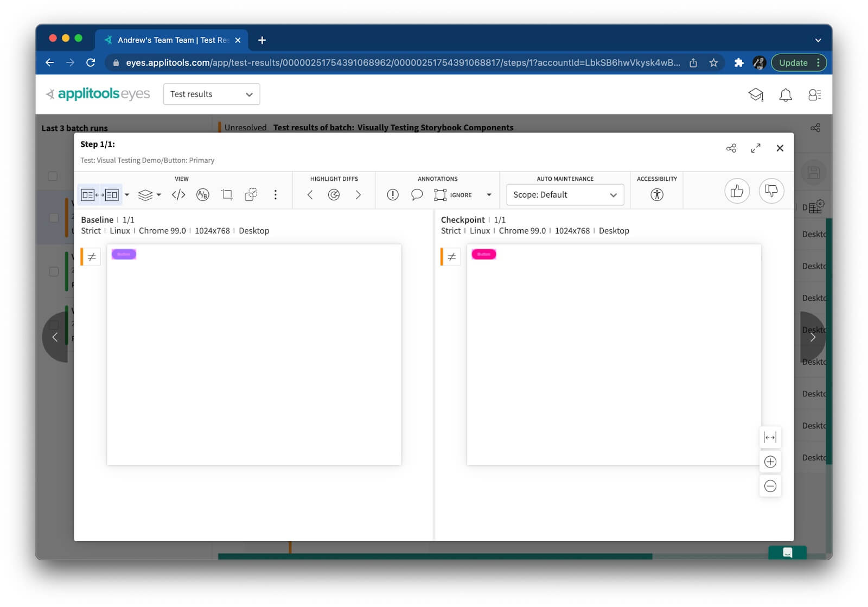
Task: Click the browser address bar URL
Action: pos(403,63)
